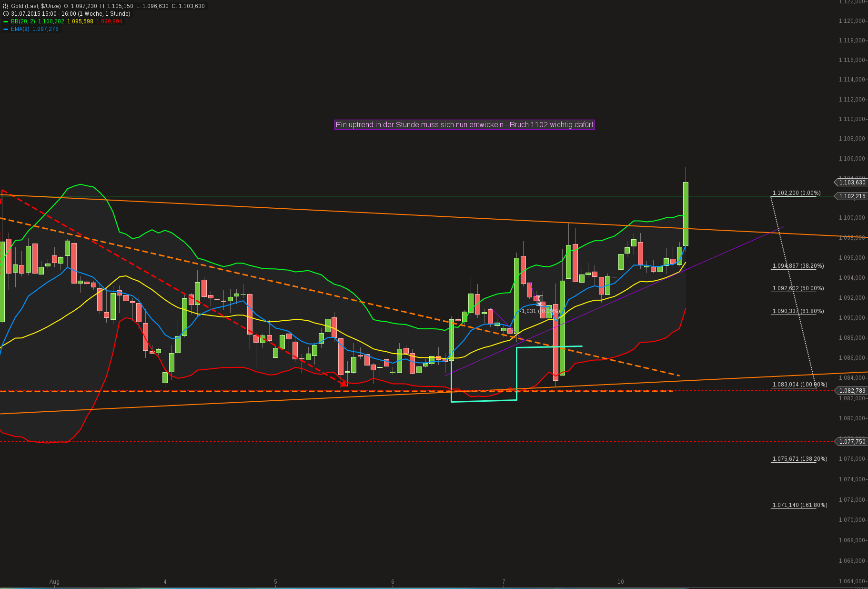The height and width of the screenshot is (589, 868).
Task: Select the annotation "Ein uptrend in der Stunde..."
Action: click(464, 125)
